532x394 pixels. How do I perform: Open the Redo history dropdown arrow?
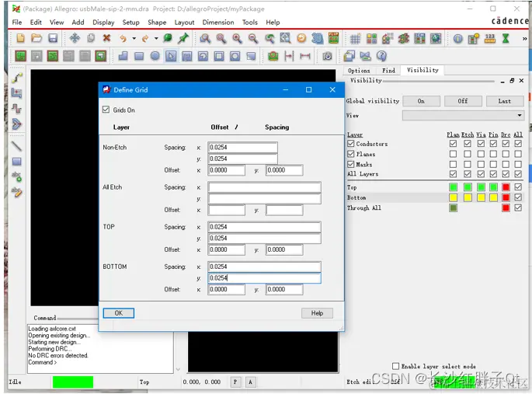coord(156,38)
